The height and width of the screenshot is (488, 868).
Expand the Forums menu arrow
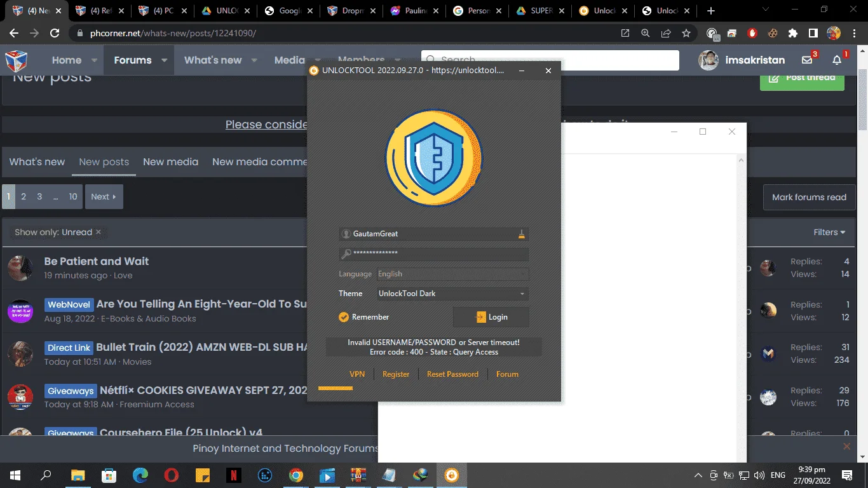click(x=164, y=60)
